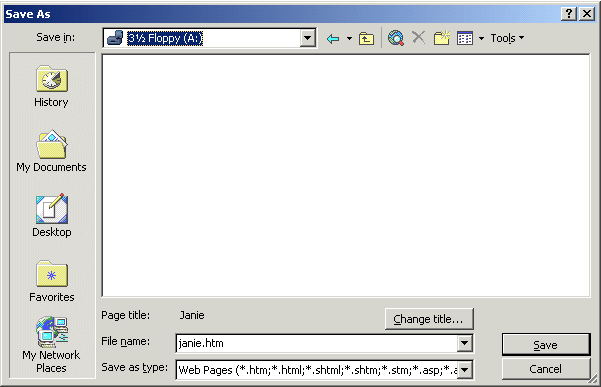601x387 pixels.
Task: Close the Save As dialog window
Action: pos(587,14)
